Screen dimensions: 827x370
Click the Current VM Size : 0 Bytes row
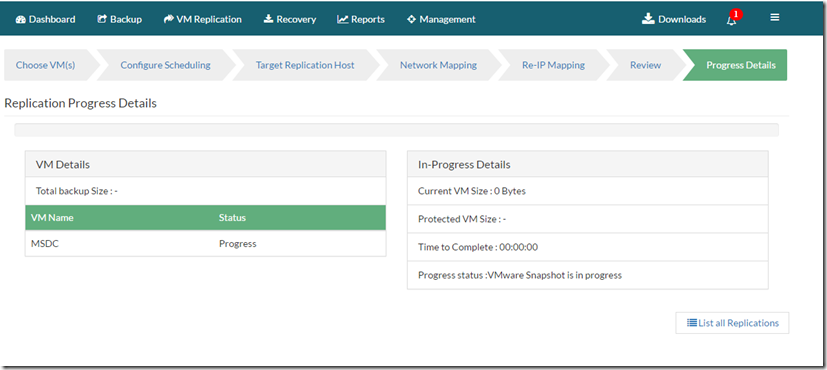point(588,191)
